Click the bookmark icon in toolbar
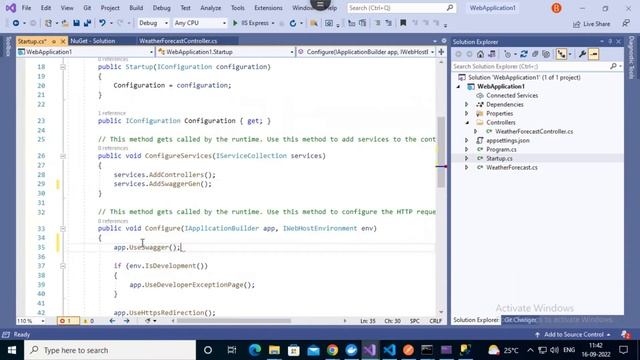 tap(403, 23)
